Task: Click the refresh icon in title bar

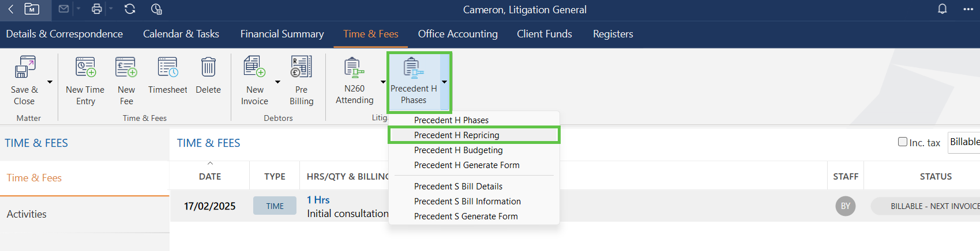Action: (130, 9)
